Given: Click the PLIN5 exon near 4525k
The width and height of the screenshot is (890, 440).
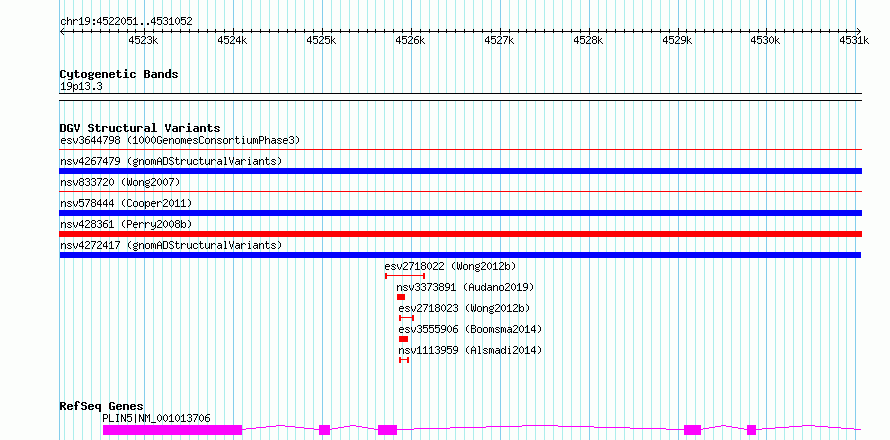Looking at the screenshot, I should (325, 430).
